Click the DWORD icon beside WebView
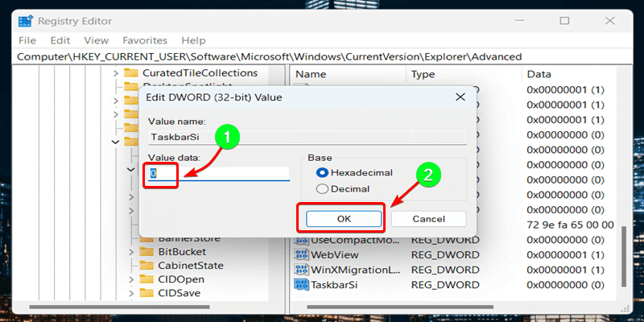 point(301,254)
